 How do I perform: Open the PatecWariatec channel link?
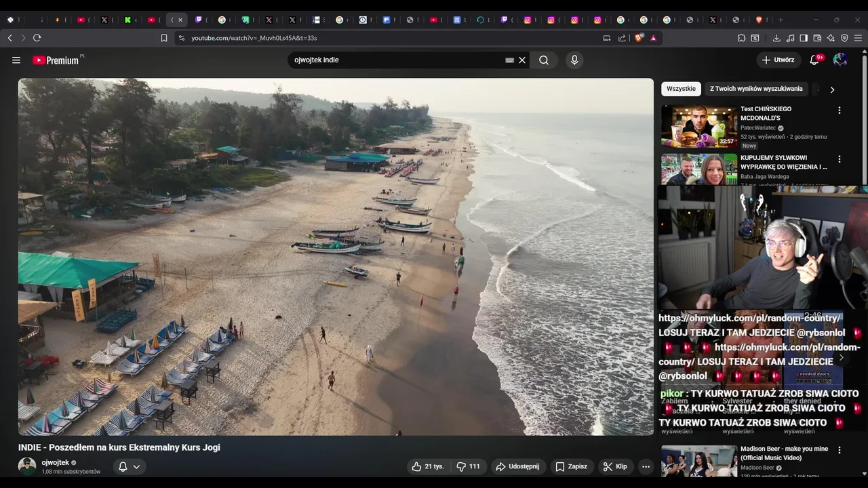point(758,128)
